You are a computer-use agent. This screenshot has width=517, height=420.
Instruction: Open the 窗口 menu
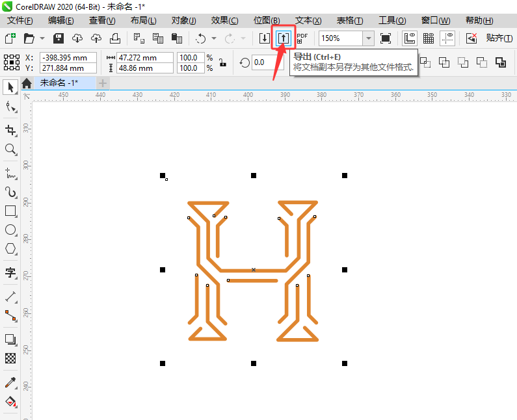435,20
